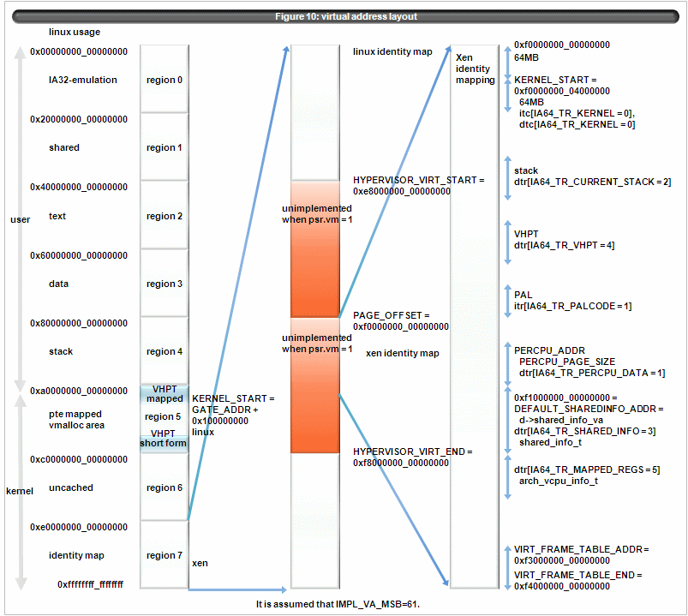Click the "user" range label

[x=21, y=220]
